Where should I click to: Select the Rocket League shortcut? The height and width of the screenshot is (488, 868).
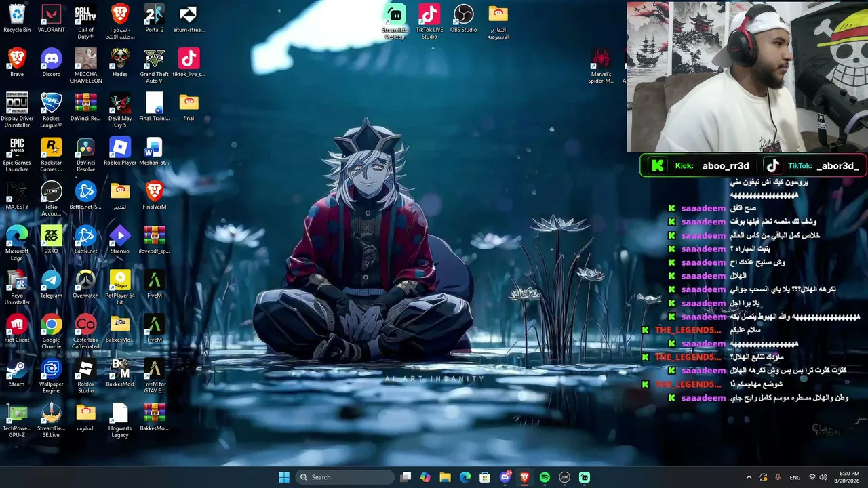point(52,110)
